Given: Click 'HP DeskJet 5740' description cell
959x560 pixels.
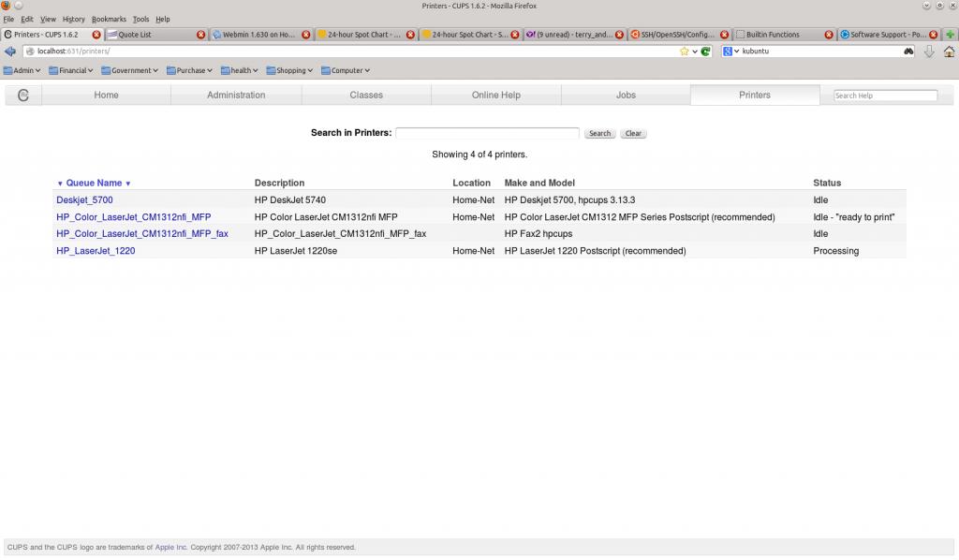Looking at the screenshot, I should (290, 199).
